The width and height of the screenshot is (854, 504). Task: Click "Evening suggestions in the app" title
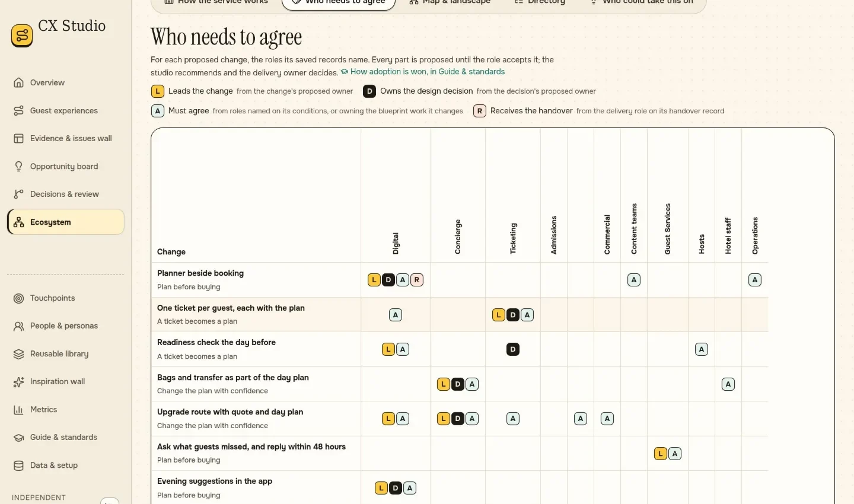(215, 481)
